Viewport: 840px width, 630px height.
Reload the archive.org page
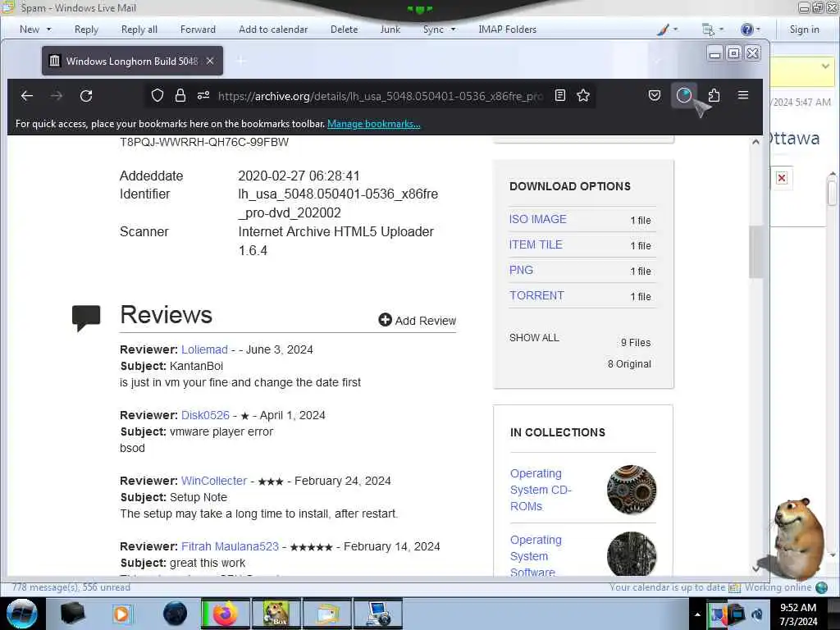(86, 96)
